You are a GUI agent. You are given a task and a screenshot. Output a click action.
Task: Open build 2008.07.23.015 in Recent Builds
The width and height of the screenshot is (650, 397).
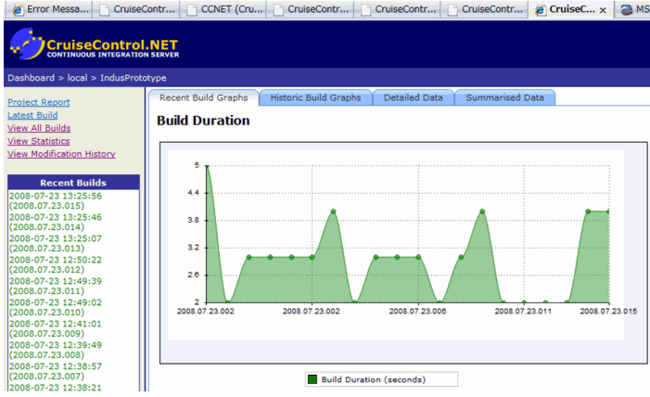click(55, 201)
